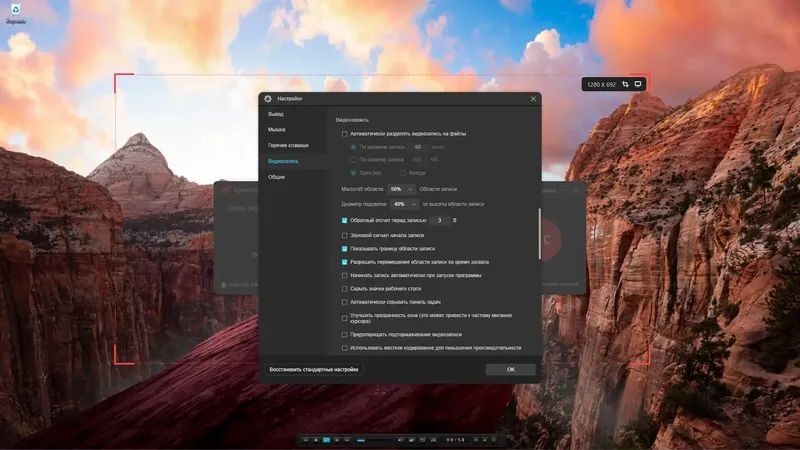Select the Один раз radio button
The height and width of the screenshot is (450, 800).
[353, 173]
